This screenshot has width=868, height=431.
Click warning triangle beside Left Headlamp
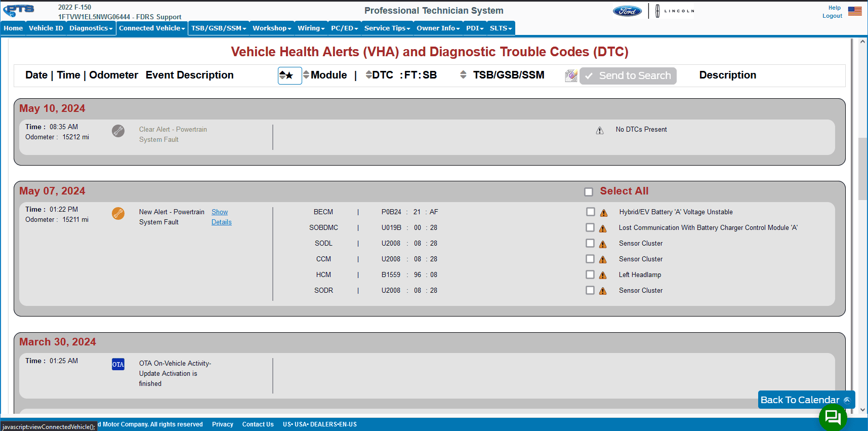click(603, 275)
